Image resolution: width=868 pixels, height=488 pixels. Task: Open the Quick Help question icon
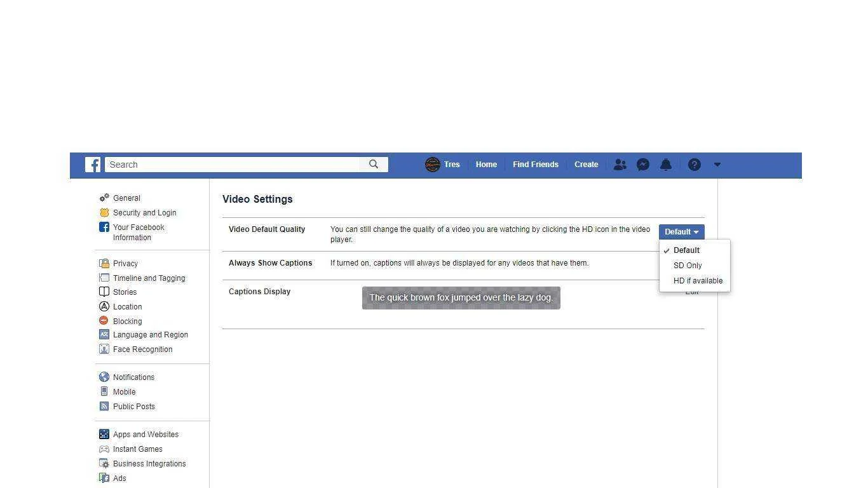695,165
